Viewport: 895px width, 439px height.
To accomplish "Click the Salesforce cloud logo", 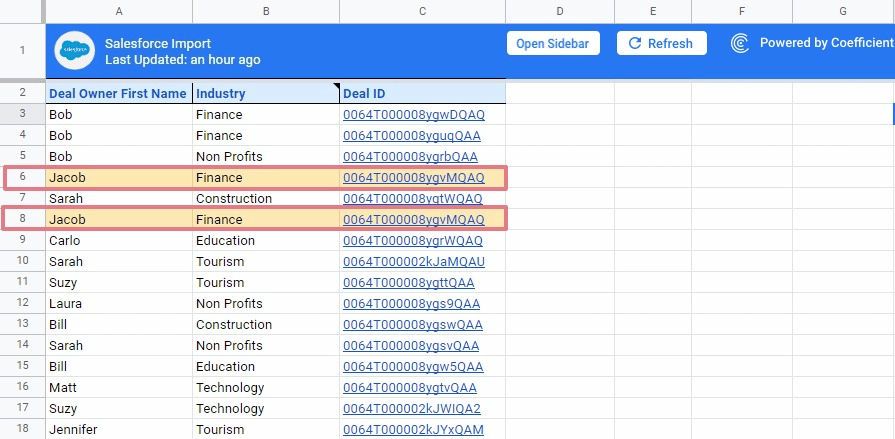I will point(75,51).
